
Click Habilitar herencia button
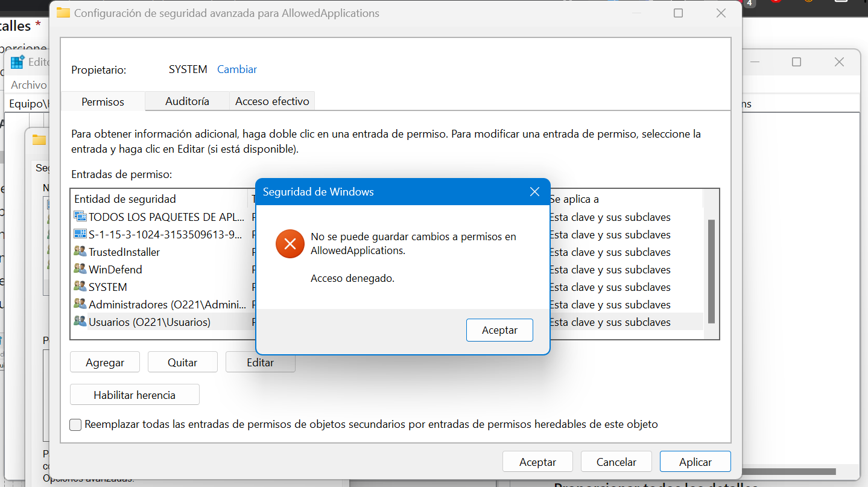coord(135,395)
